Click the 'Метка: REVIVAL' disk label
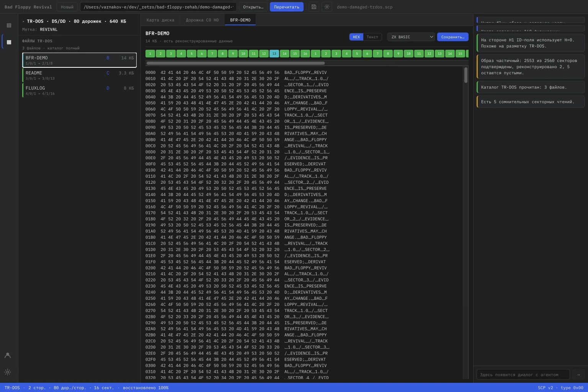This screenshot has width=588, height=392. pyautogui.click(x=40, y=29)
